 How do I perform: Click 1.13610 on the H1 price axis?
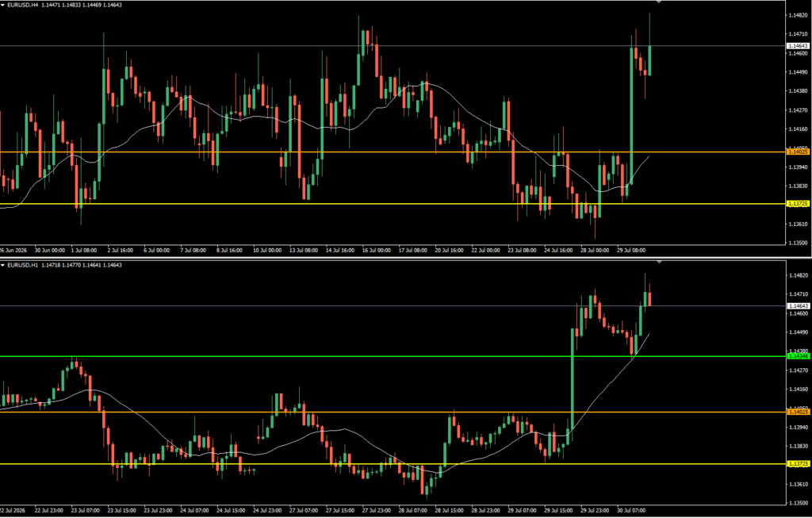(798, 485)
